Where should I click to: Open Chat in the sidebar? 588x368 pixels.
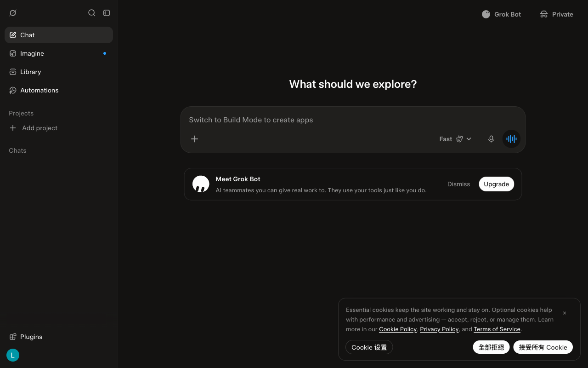pos(59,35)
